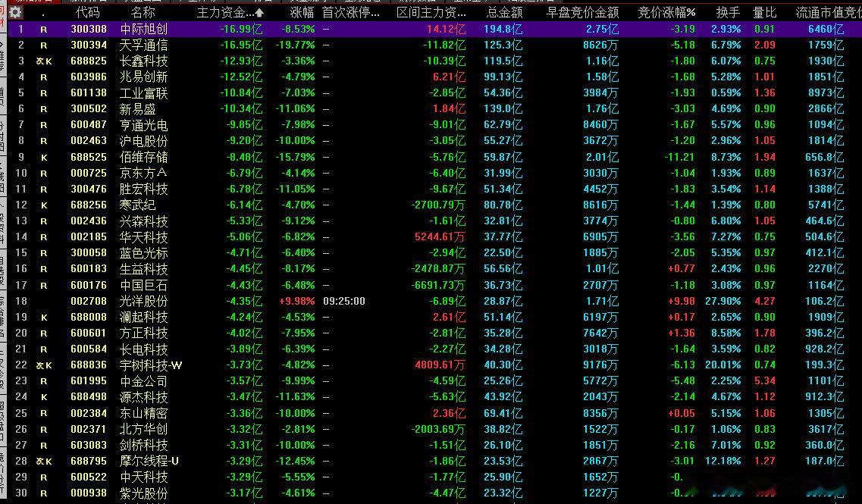The height and width of the screenshot is (504, 862).
Task: Select the stock name 长鑫科技
Action: tap(143, 61)
